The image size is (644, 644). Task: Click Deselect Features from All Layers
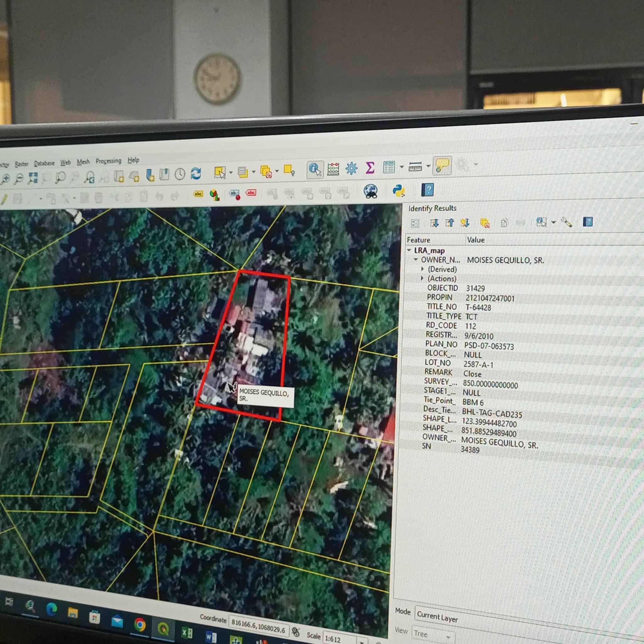(x=266, y=171)
